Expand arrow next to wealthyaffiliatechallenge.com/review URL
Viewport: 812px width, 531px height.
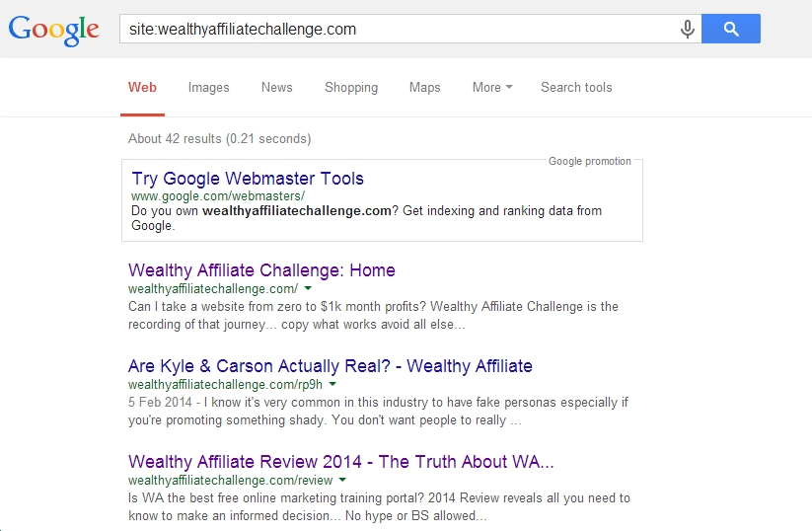pyautogui.click(x=342, y=480)
